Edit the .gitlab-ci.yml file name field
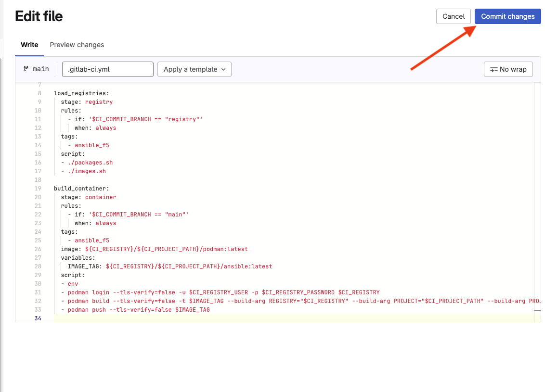 (108, 69)
